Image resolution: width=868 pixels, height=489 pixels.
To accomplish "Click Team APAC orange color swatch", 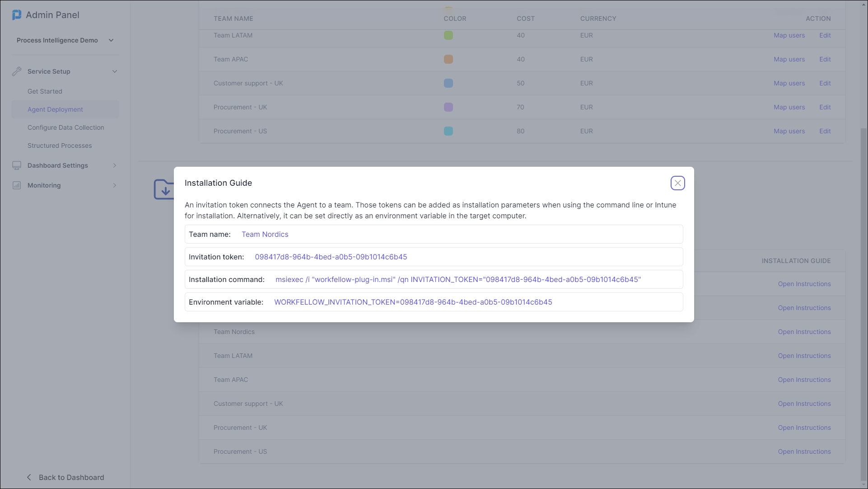I will (x=448, y=59).
